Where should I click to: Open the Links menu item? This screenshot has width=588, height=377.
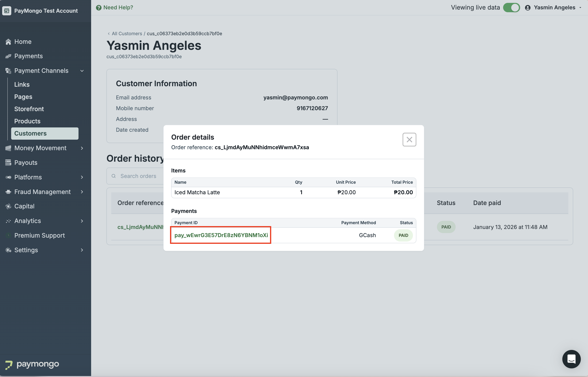[22, 85]
